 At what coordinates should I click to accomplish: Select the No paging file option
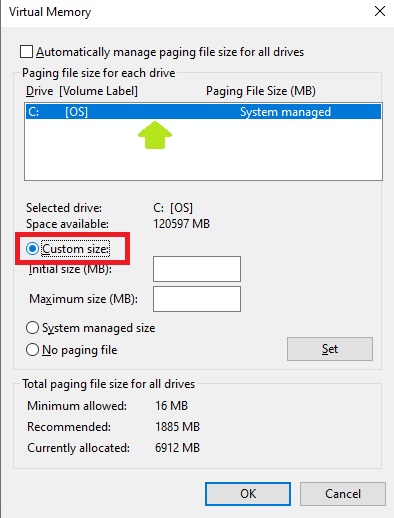click(32, 350)
